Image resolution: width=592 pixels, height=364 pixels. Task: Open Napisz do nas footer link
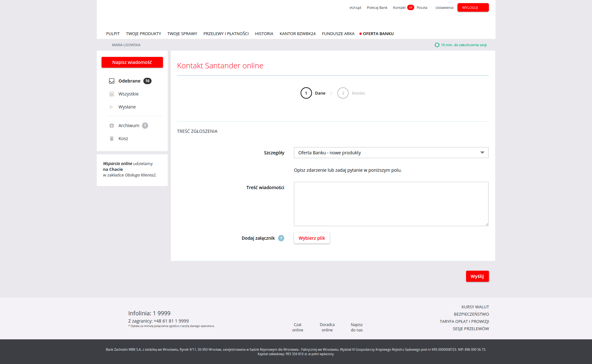(x=357, y=327)
